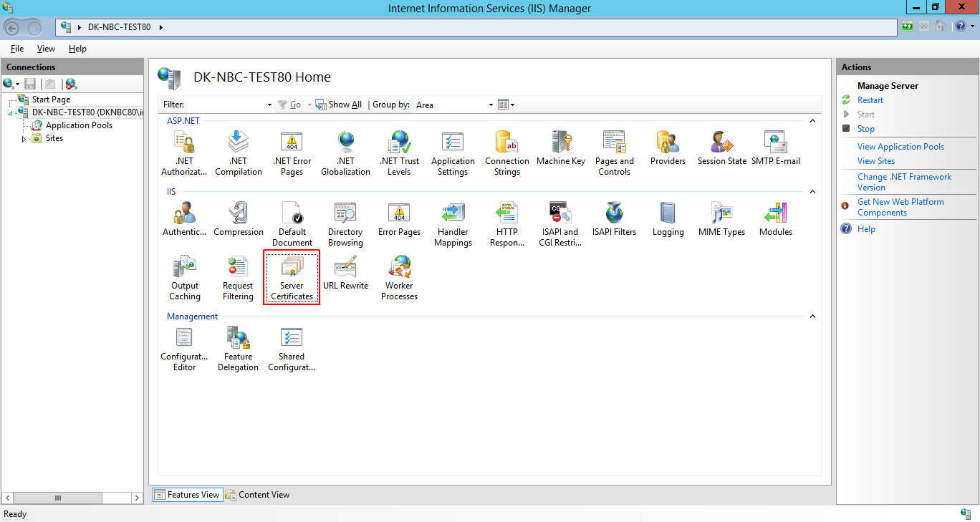Open Handler Mappings

pyautogui.click(x=453, y=222)
